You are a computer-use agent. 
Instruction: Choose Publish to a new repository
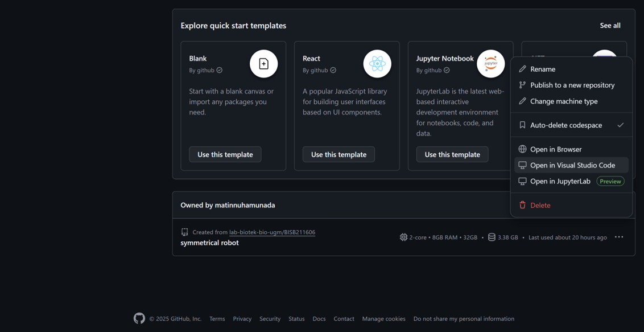click(x=572, y=85)
